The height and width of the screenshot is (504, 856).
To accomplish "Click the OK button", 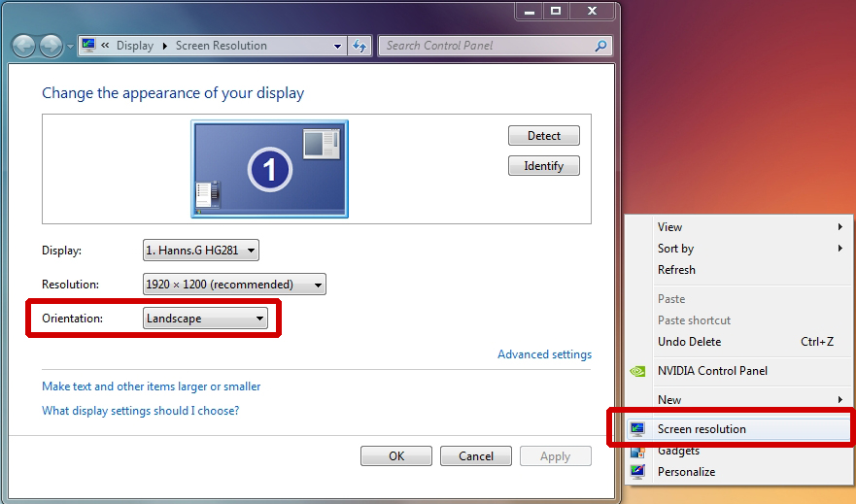I will [396, 456].
